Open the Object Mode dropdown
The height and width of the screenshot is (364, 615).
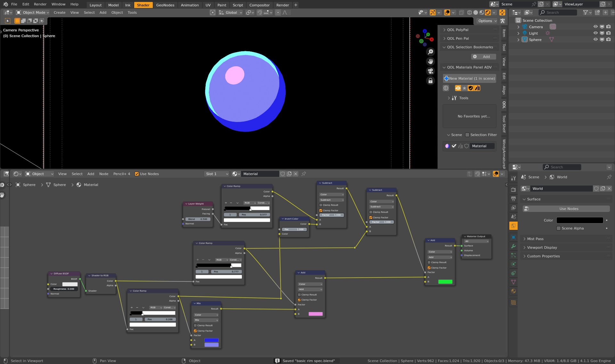32,12
